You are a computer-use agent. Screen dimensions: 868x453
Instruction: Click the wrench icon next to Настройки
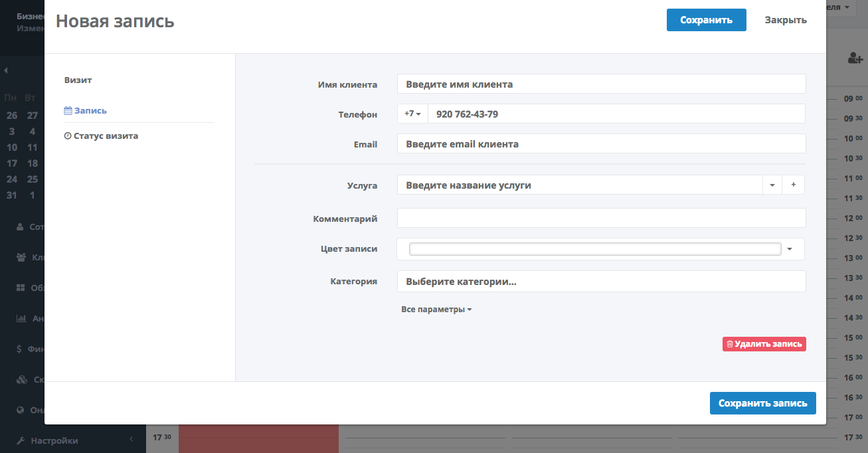(x=20, y=440)
